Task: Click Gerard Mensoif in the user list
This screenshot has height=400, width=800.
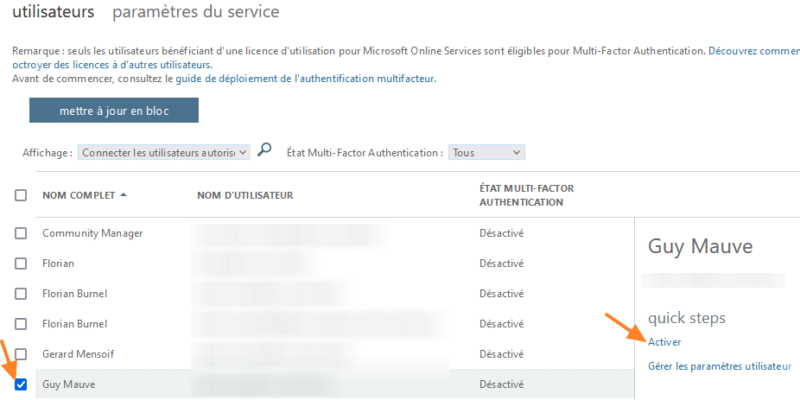Action: click(83, 354)
